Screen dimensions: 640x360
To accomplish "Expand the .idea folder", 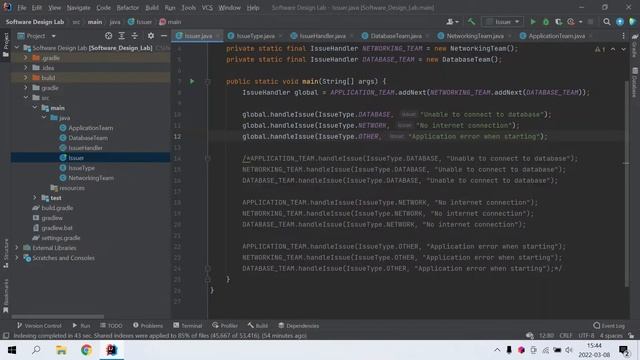I will (26, 68).
